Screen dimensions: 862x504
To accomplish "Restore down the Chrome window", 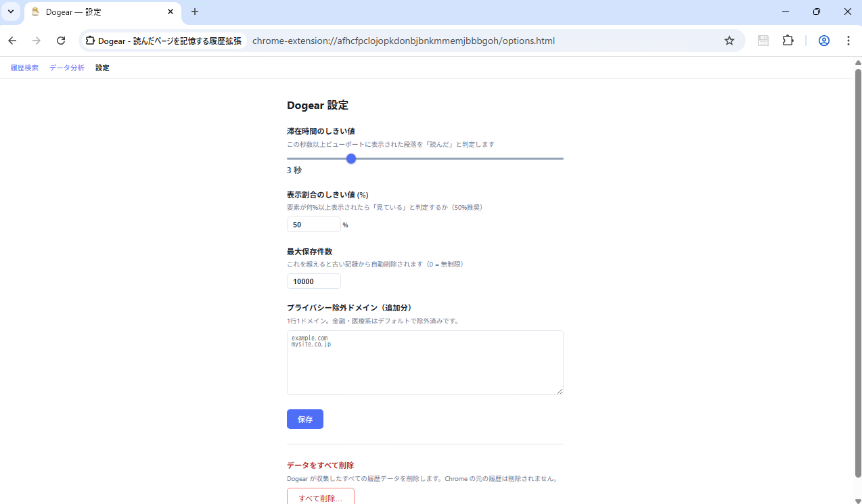I will pos(817,12).
